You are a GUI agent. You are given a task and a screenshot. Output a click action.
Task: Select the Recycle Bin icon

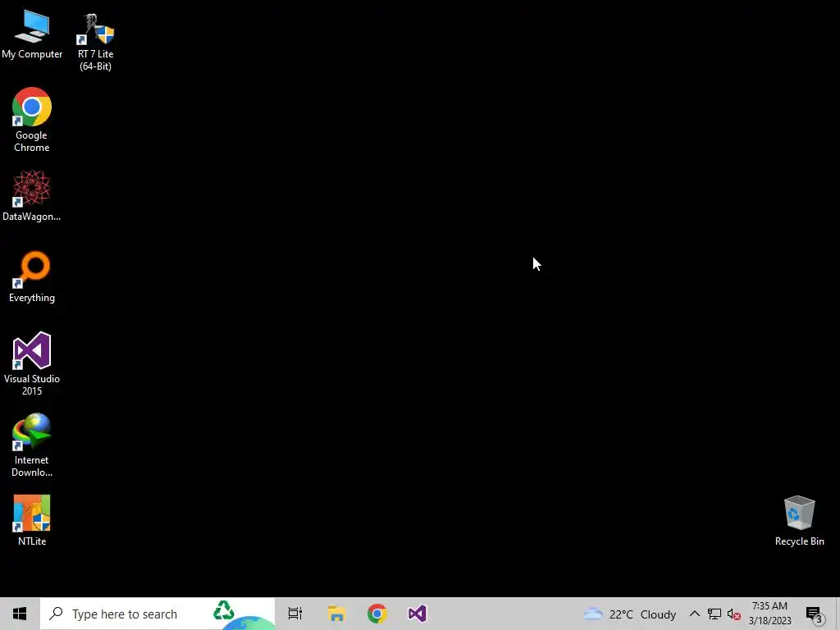click(x=799, y=520)
